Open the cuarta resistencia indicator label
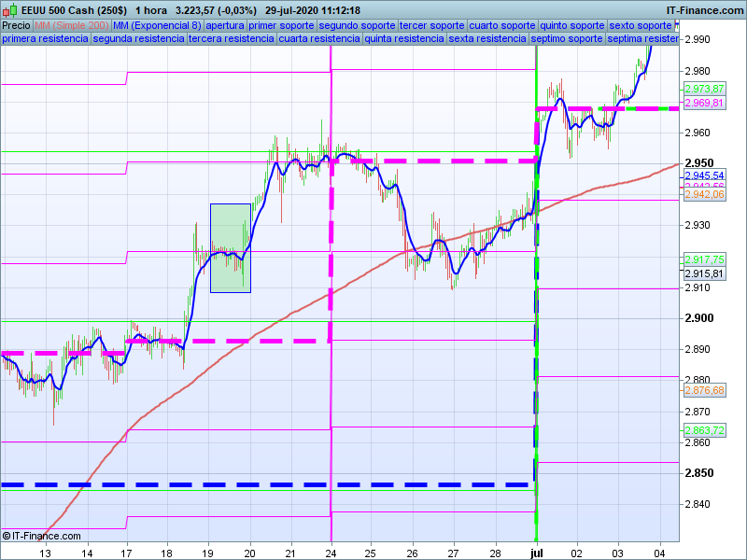Viewport: 747px width, 560px height. [x=319, y=38]
